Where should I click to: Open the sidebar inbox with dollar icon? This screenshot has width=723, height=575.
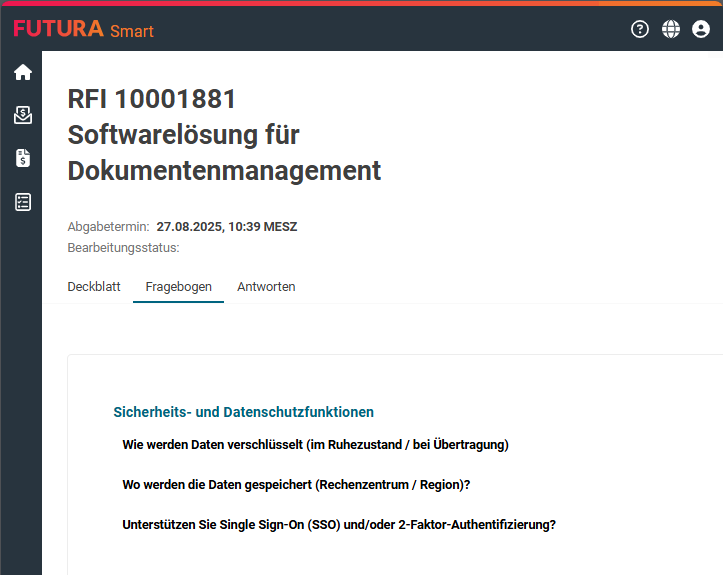click(22, 115)
